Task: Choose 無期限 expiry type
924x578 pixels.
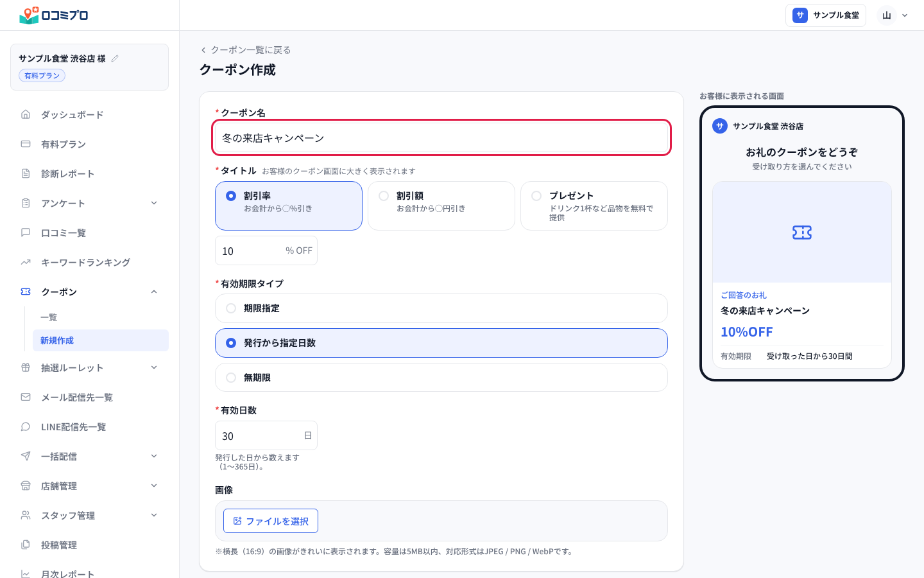Action: pyautogui.click(x=441, y=378)
